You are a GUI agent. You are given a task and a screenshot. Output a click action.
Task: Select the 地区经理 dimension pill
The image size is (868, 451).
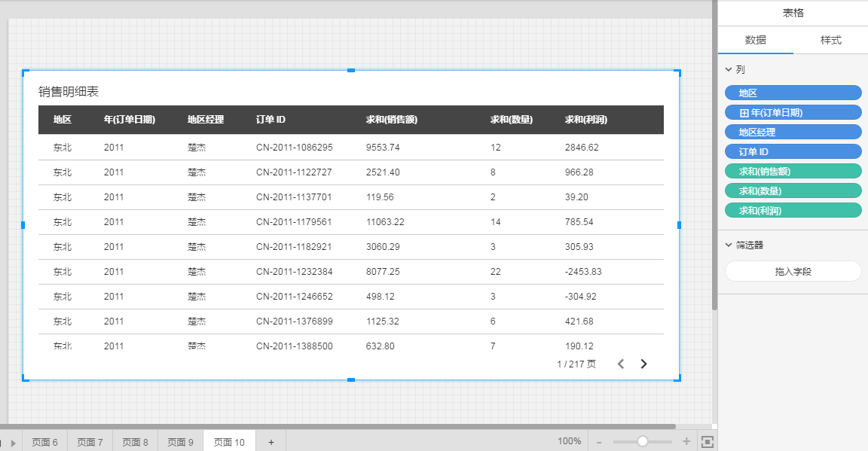pos(793,133)
